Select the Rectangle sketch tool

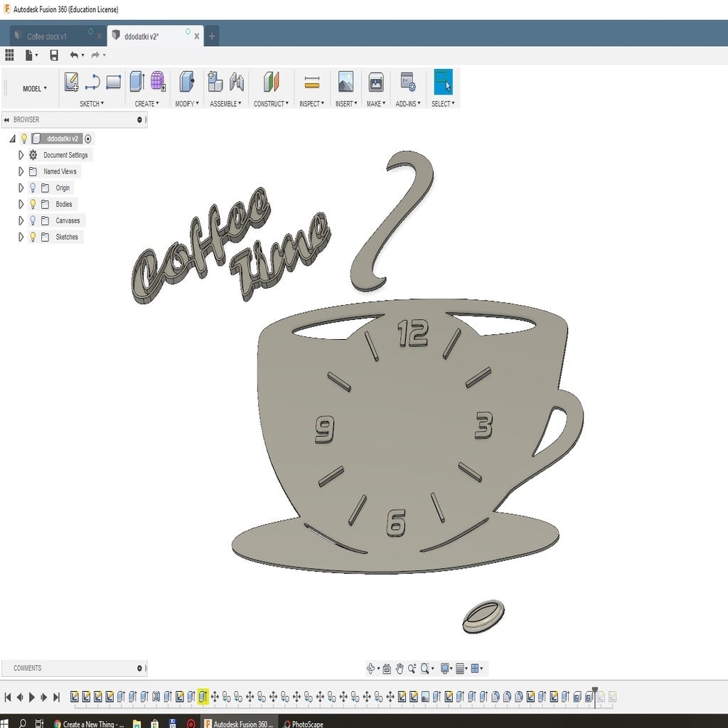point(113,82)
